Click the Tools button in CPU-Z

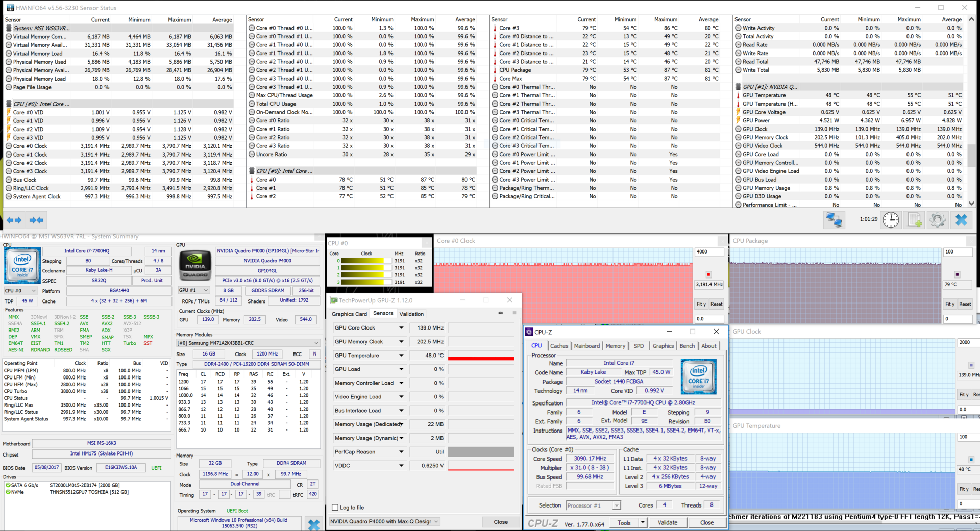624,523
